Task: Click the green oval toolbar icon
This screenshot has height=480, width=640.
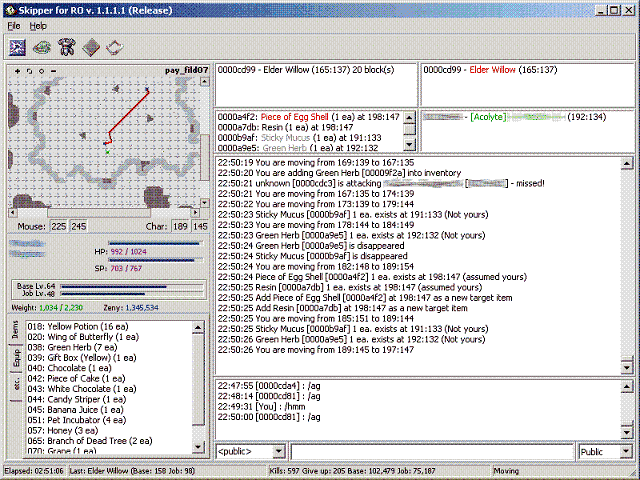Action: (x=43, y=46)
